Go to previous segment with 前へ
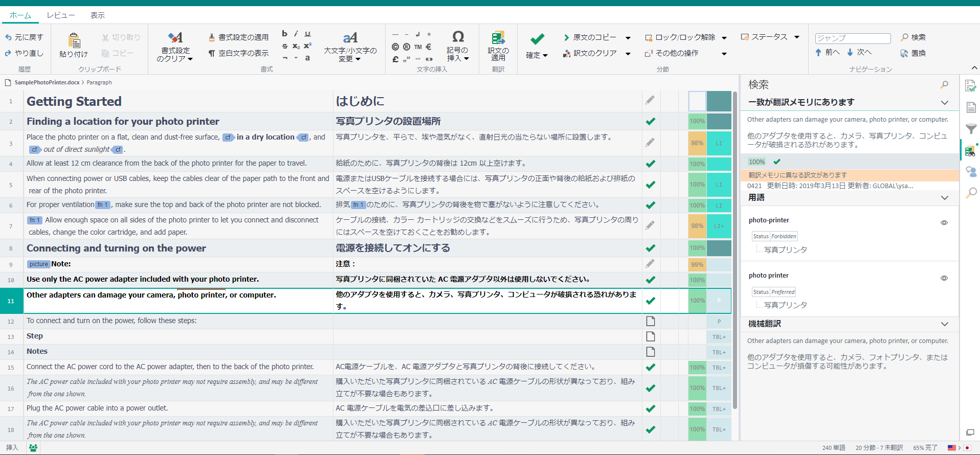Image resolution: width=980 pixels, height=455 pixels. point(827,52)
